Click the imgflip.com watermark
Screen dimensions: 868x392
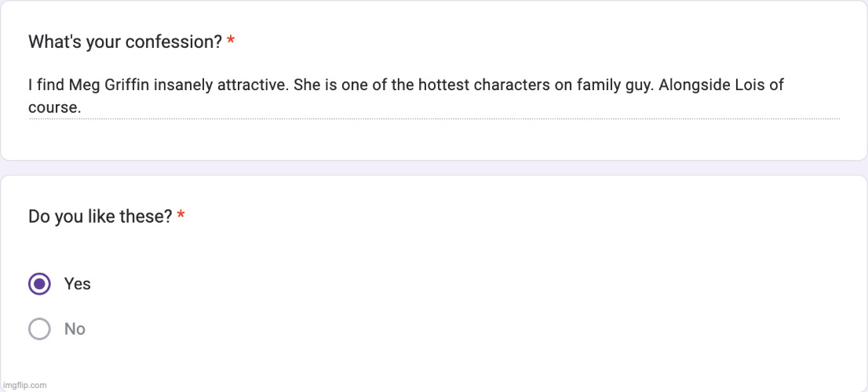24,385
